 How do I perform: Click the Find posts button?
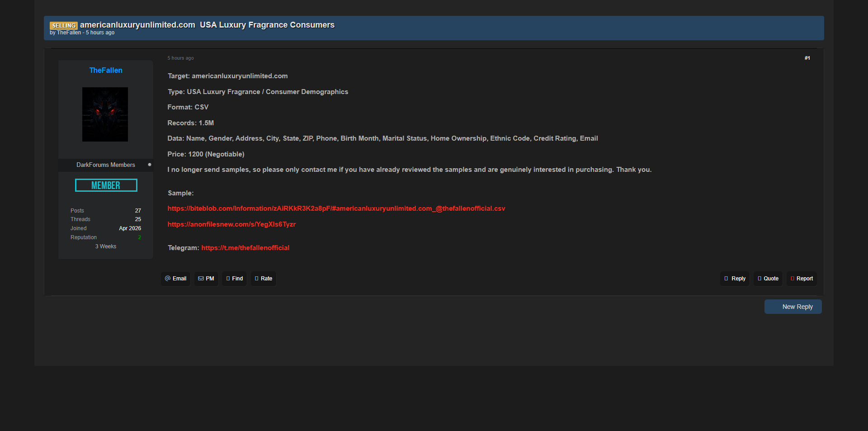234,279
